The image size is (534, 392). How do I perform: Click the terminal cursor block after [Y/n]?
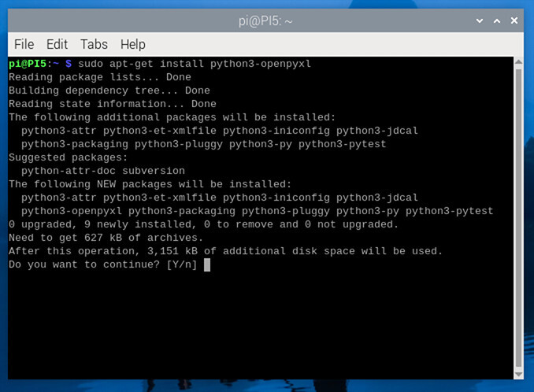pyautogui.click(x=207, y=264)
